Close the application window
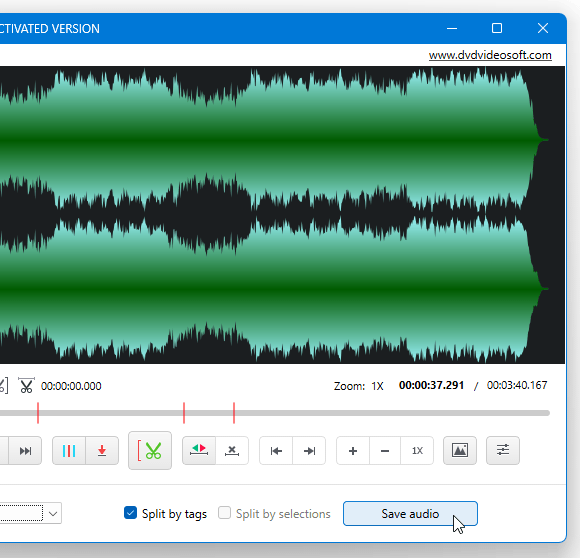This screenshot has height=558, width=580. click(543, 28)
